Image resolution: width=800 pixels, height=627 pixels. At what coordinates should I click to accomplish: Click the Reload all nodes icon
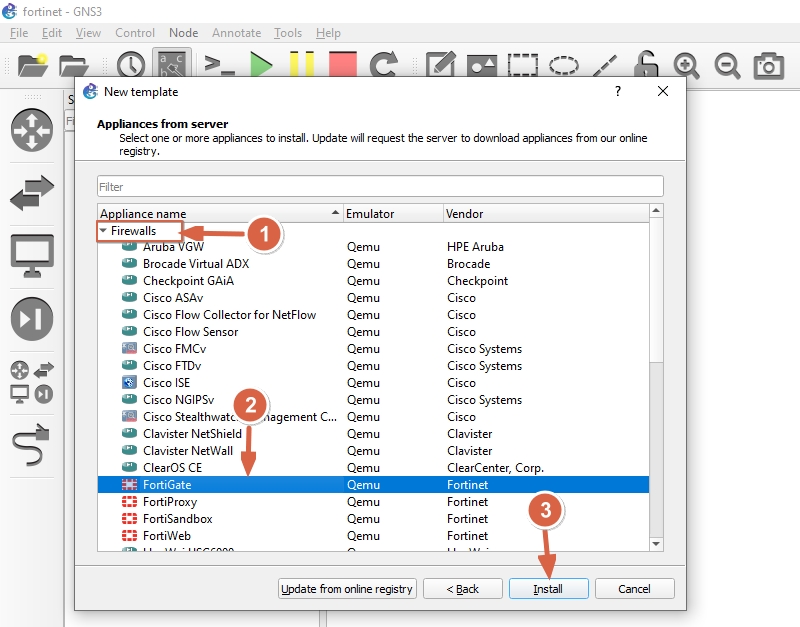(x=384, y=66)
